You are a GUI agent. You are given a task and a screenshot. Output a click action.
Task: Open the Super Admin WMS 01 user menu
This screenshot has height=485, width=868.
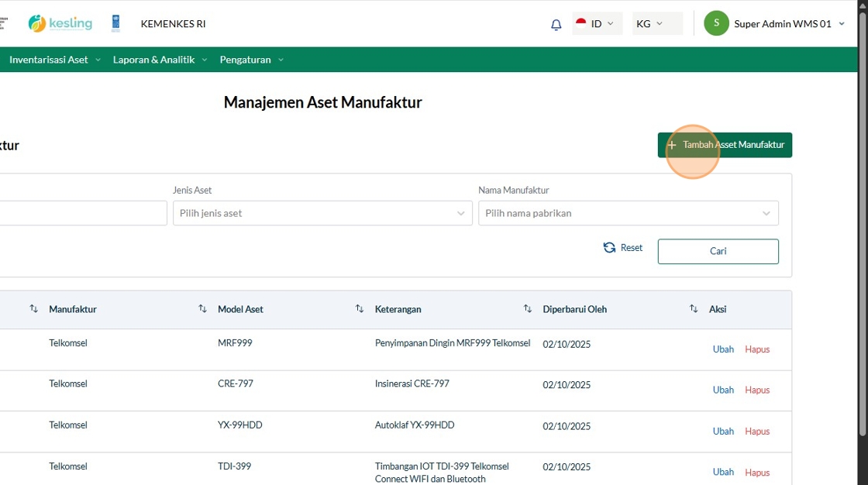[x=783, y=24]
